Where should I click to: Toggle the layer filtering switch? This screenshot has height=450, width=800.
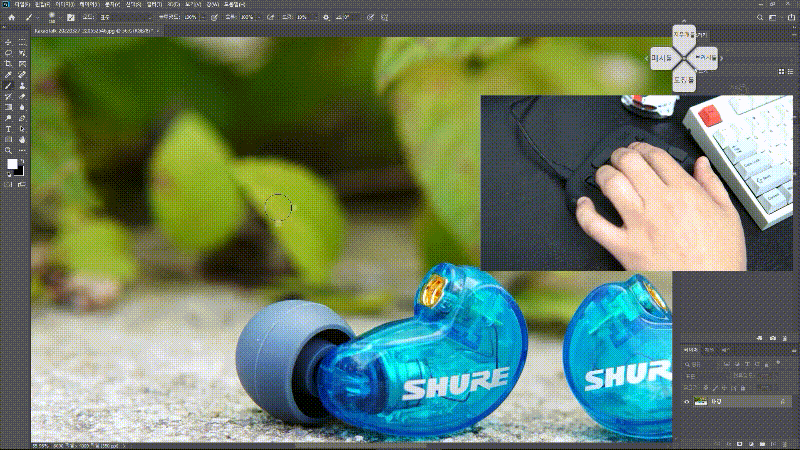778,363
